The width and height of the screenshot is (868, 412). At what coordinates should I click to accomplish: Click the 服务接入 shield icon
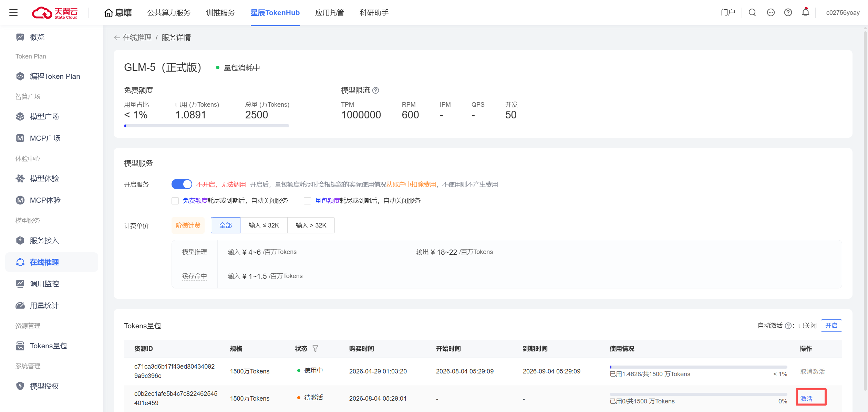(20, 241)
